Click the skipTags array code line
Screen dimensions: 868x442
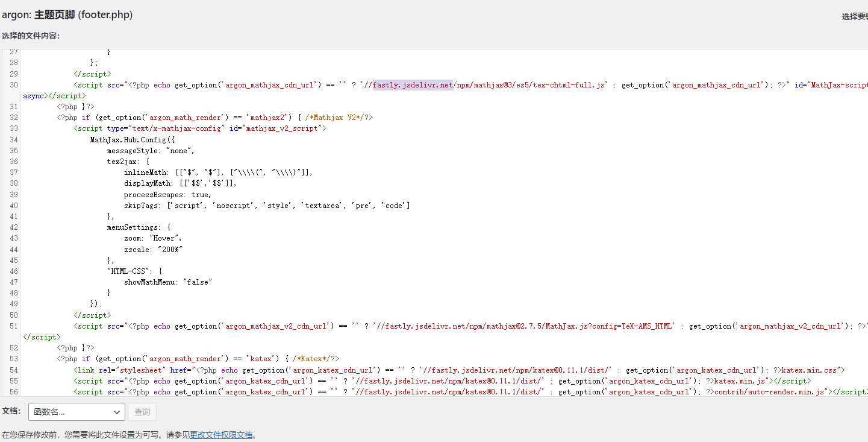coord(267,206)
